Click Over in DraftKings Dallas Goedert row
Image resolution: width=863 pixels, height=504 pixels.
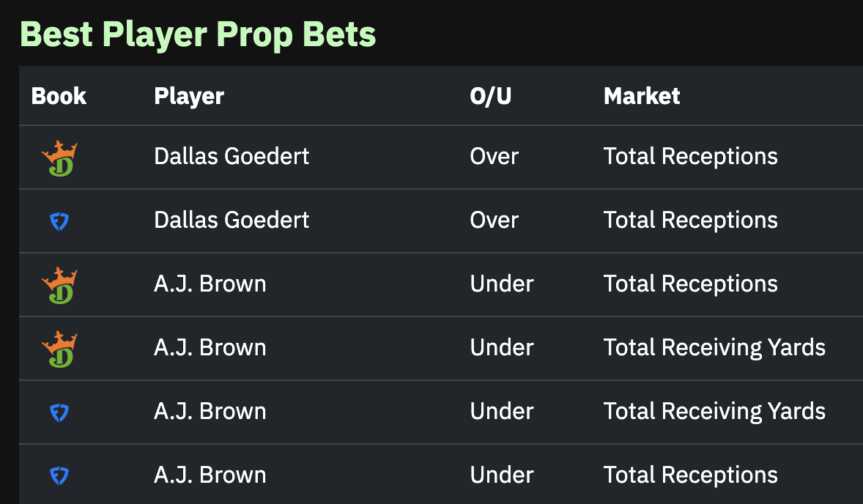[495, 157]
